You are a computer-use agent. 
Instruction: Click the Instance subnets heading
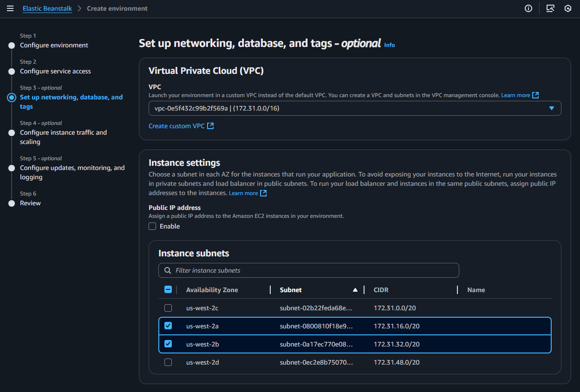(x=194, y=253)
